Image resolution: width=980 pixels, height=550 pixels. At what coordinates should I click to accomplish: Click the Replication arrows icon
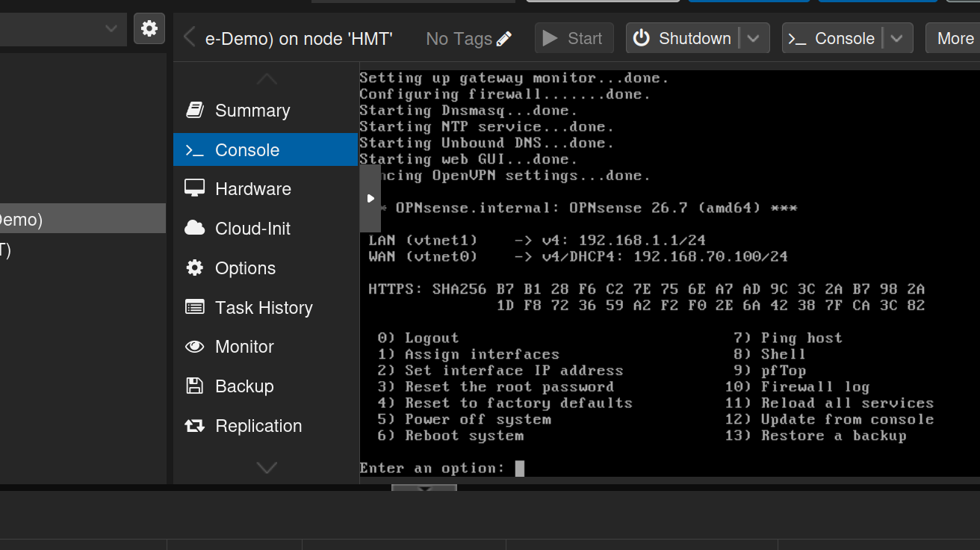coord(195,426)
